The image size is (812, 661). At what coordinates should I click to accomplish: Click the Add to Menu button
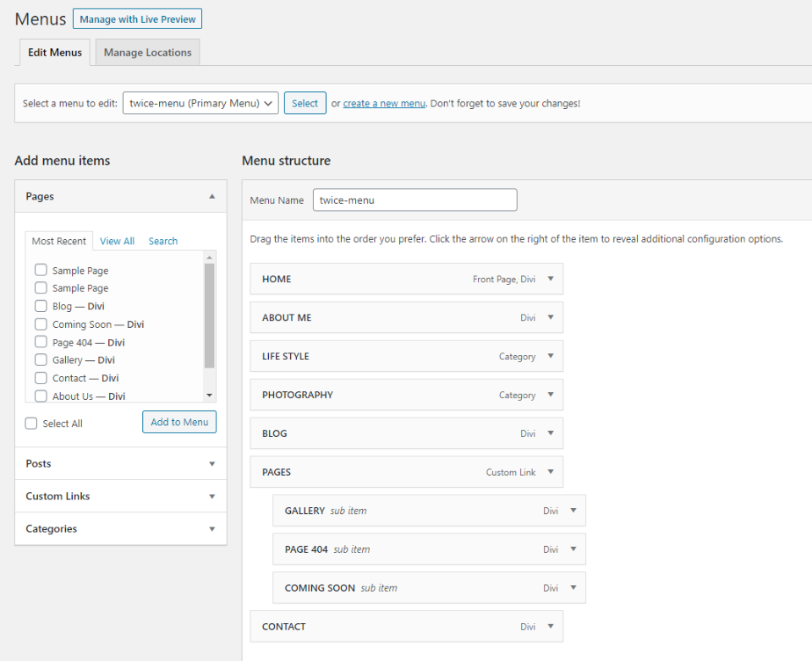click(179, 422)
